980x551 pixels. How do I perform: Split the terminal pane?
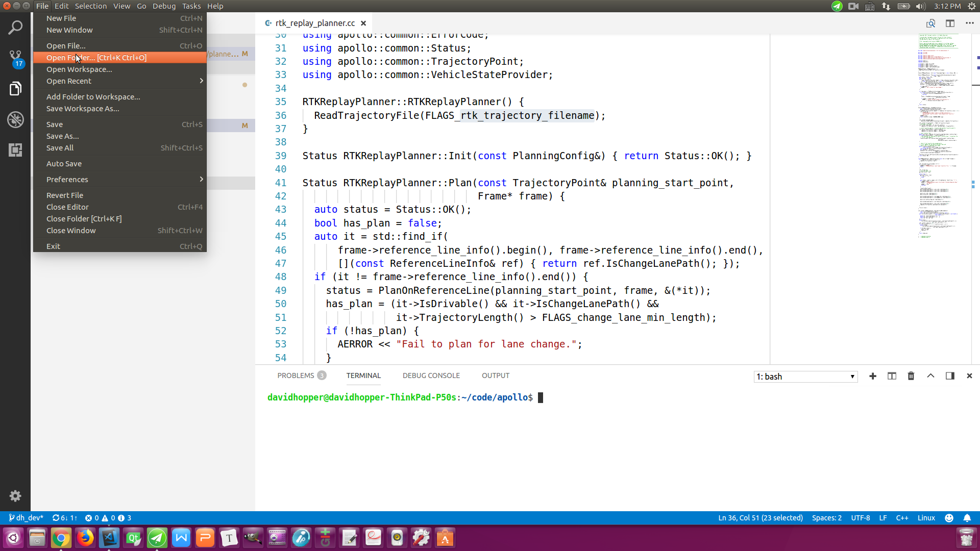tap(892, 376)
